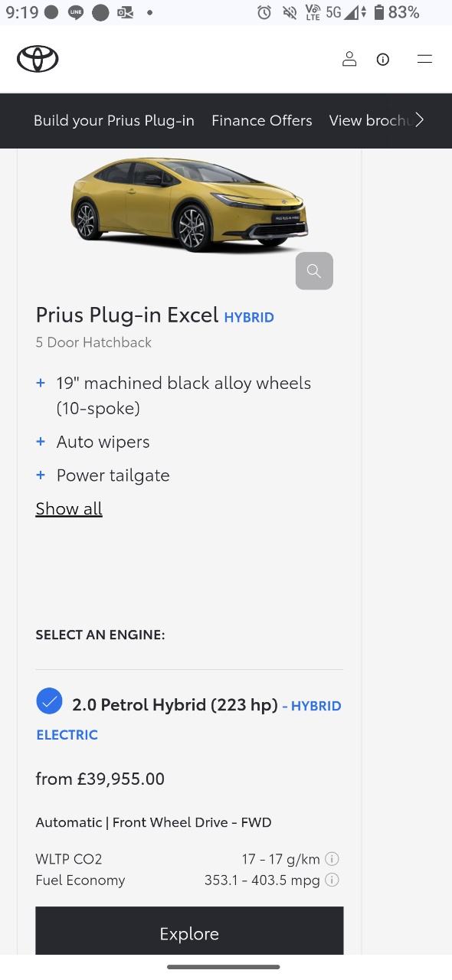Open the user account profile icon
This screenshot has height=980, width=452.
pos(349,59)
